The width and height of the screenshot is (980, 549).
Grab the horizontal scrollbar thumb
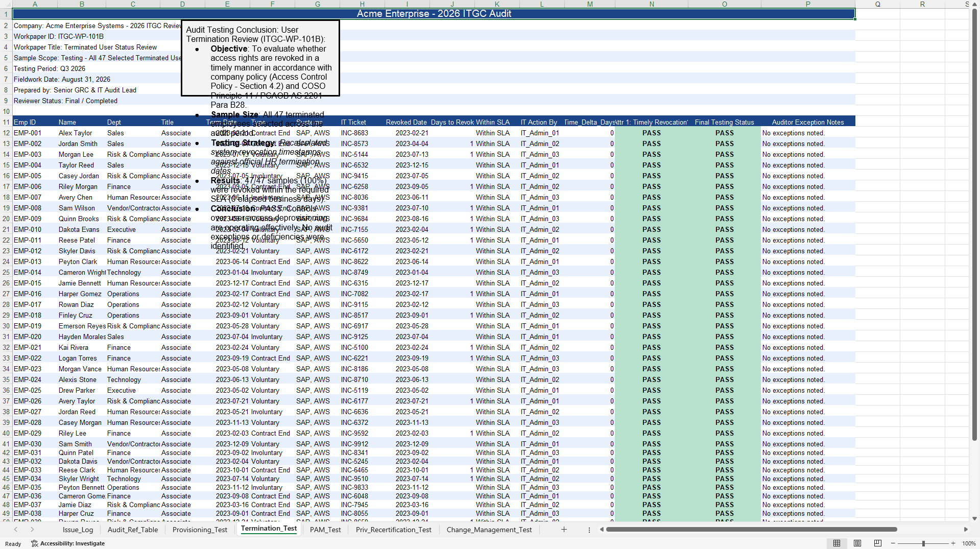pyautogui.click(x=752, y=530)
